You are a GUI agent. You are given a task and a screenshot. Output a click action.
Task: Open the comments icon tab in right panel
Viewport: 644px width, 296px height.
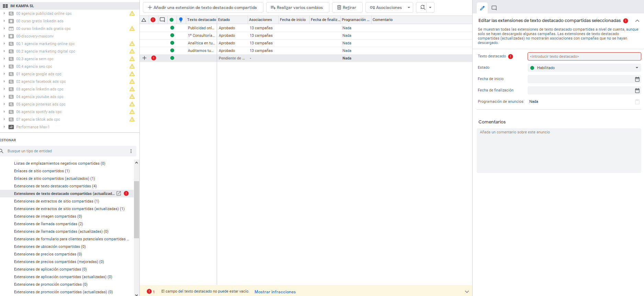[494, 8]
